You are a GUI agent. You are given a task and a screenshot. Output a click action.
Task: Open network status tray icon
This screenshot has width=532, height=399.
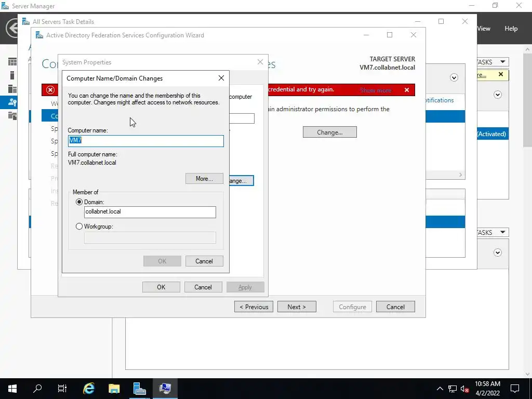coord(453,389)
